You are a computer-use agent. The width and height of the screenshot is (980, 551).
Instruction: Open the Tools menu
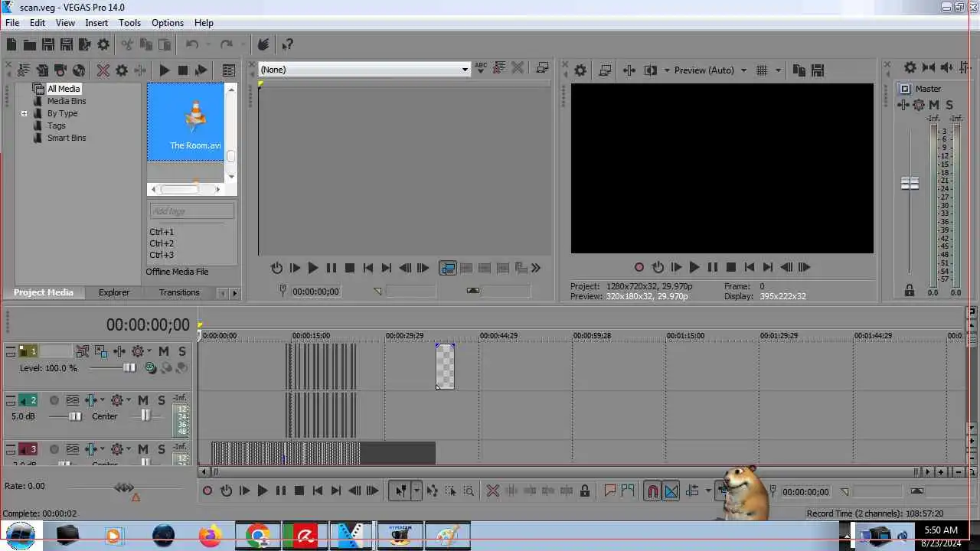[x=129, y=23]
